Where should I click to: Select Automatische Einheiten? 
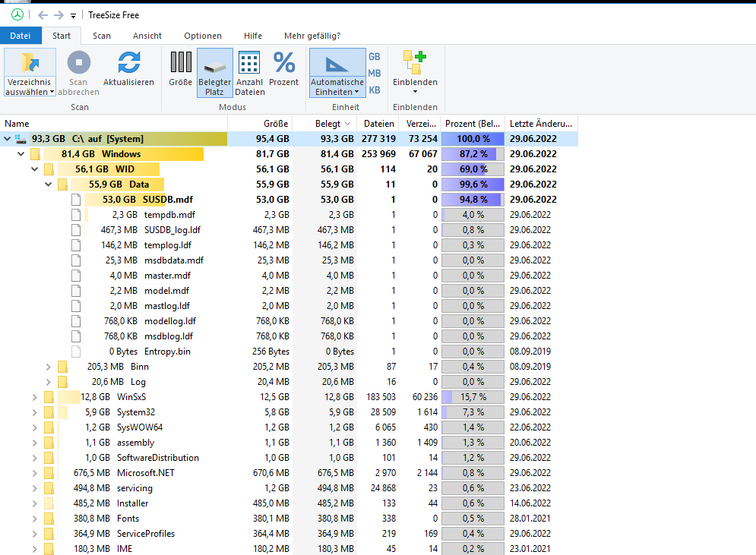point(337,72)
